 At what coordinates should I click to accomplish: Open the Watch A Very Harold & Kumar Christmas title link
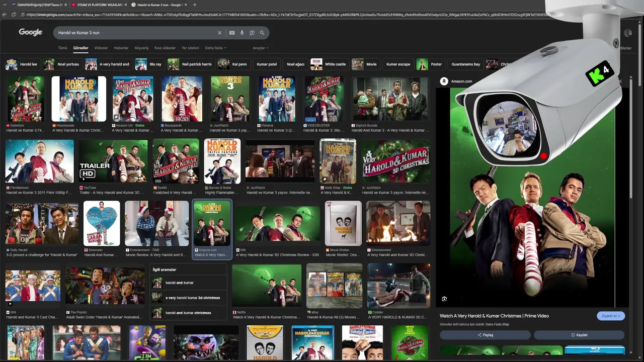point(494,316)
